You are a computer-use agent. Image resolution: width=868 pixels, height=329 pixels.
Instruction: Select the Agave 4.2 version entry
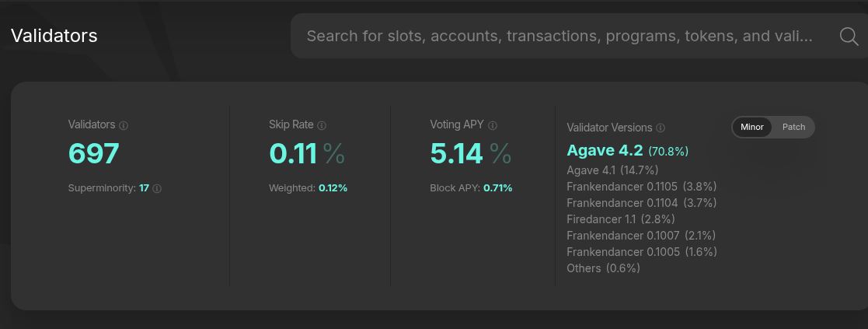(x=627, y=151)
